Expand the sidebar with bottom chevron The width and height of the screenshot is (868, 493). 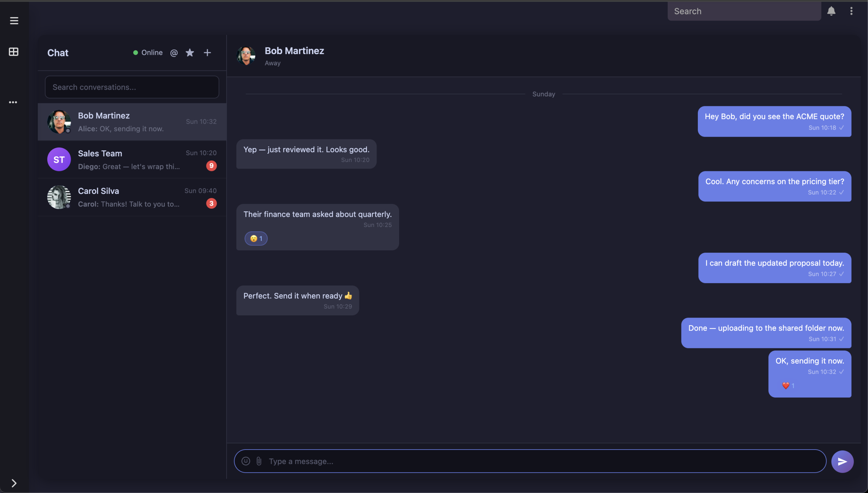pyautogui.click(x=14, y=483)
